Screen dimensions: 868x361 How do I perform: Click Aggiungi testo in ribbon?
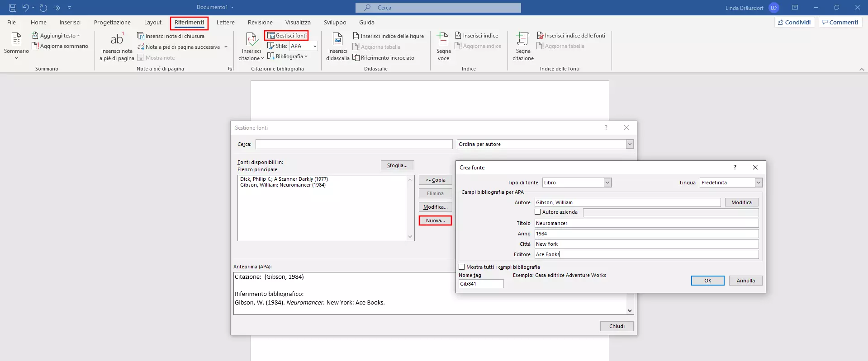pos(56,36)
